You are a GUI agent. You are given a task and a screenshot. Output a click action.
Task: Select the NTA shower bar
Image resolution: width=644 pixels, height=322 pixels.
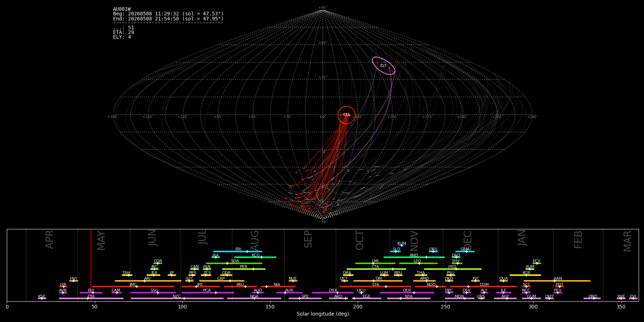coord(409,298)
